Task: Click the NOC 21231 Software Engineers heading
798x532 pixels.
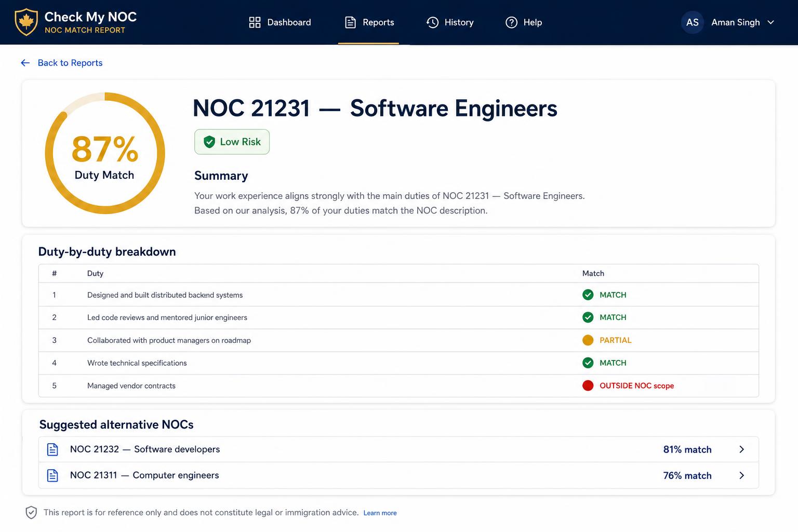Action: click(x=375, y=108)
